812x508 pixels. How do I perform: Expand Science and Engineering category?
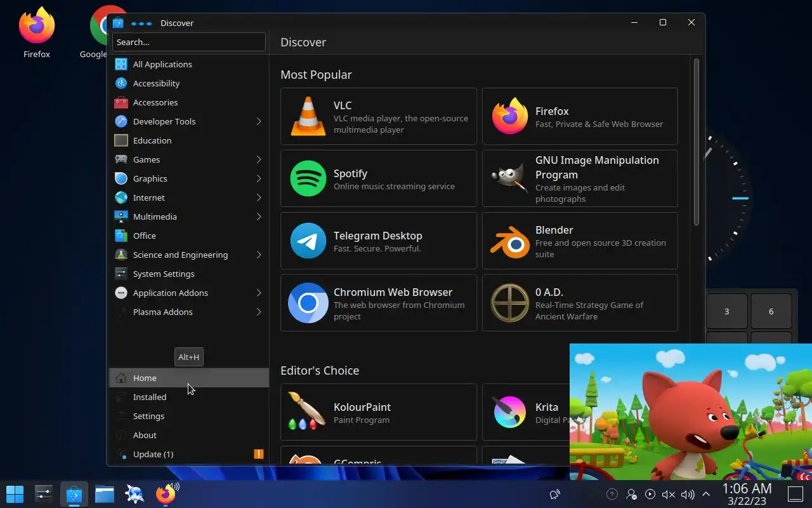click(x=259, y=255)
